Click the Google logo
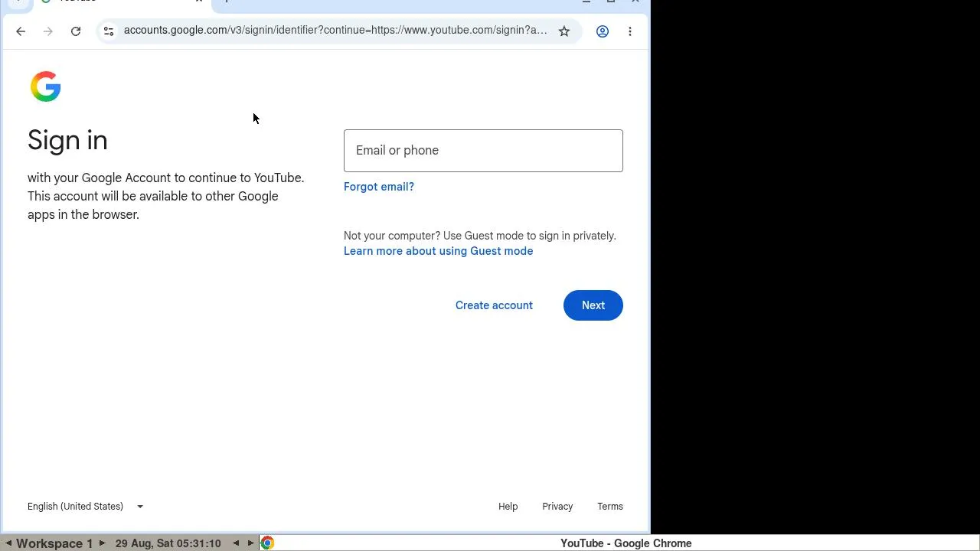 pos(45,86)
